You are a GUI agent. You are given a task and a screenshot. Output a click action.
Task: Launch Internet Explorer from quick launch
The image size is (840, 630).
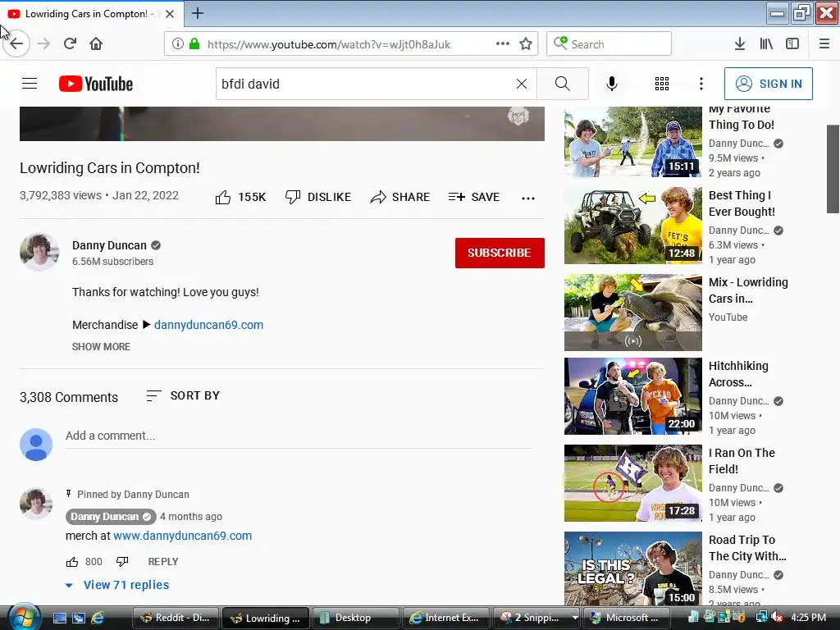[98, 618]
